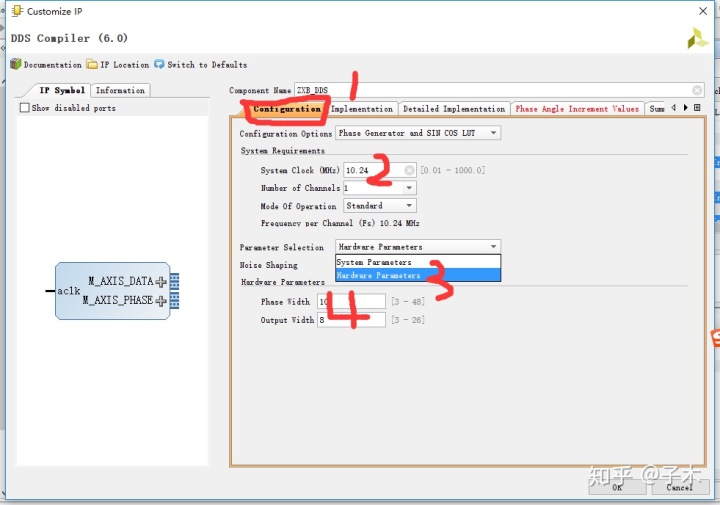Expand the M_AXIS_PHASE port plus icon
This screenshot has width=720, height=505.
161,301
